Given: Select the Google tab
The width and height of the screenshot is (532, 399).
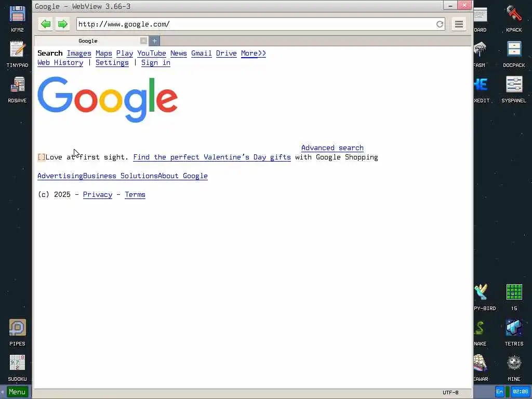Looking at the screenshot, I should 88,41.
